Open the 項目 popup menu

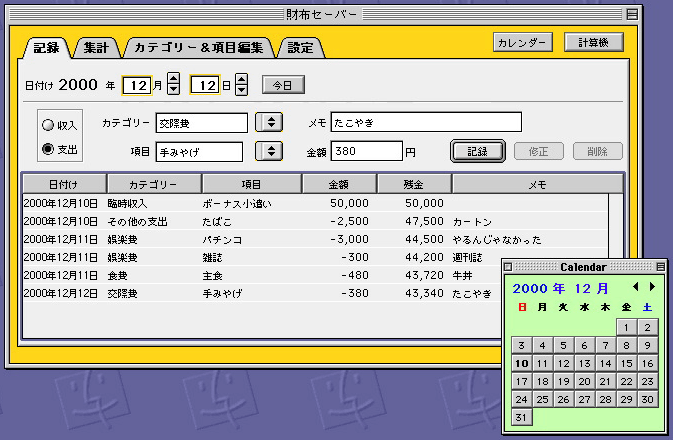pyautogui.click(x=269, y=151)
